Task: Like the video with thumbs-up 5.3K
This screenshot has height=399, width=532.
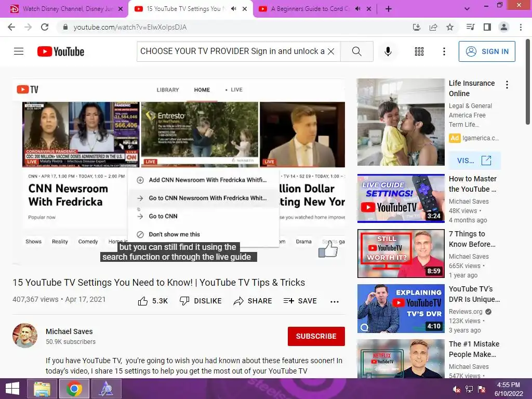Action: (x=153, y=301)
